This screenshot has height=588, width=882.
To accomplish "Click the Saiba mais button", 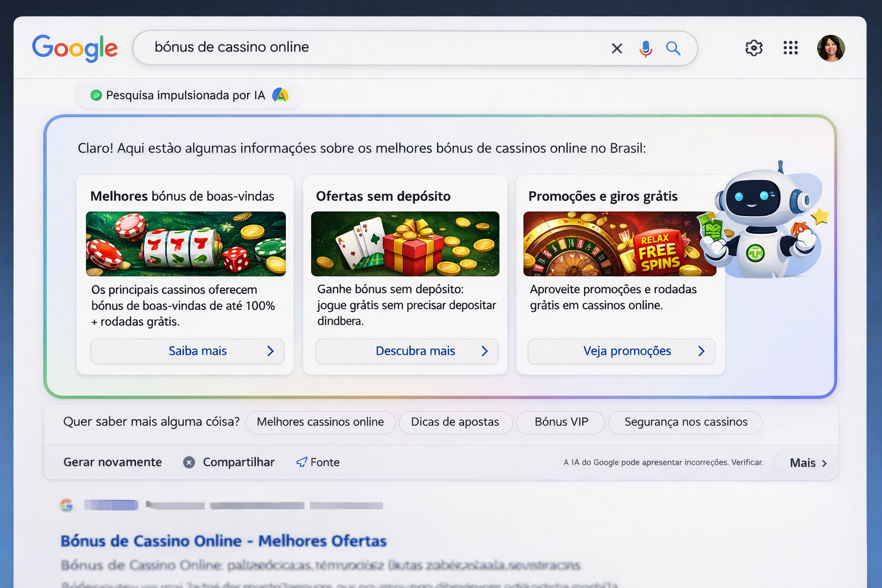I will 187,351.
